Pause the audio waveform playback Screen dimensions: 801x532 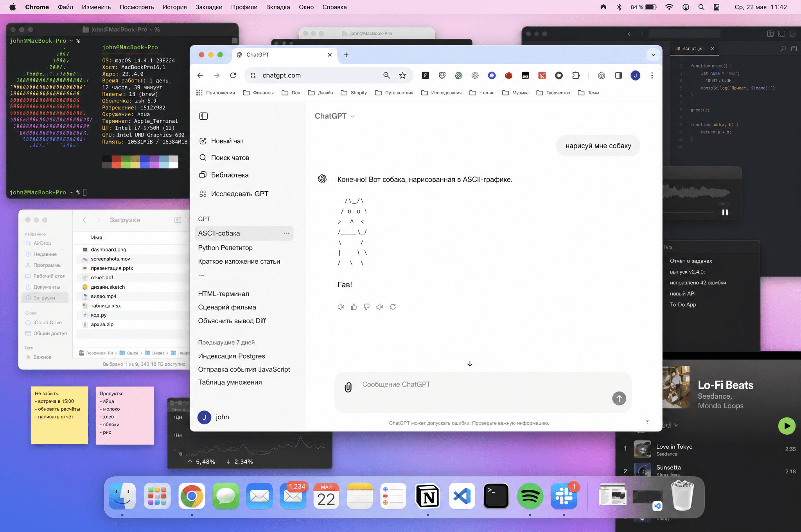pyautogui.click(x=725, y=212)
